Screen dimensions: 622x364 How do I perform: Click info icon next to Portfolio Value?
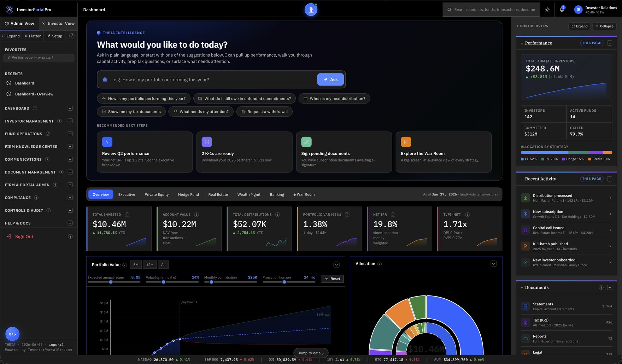click(124, 265)
